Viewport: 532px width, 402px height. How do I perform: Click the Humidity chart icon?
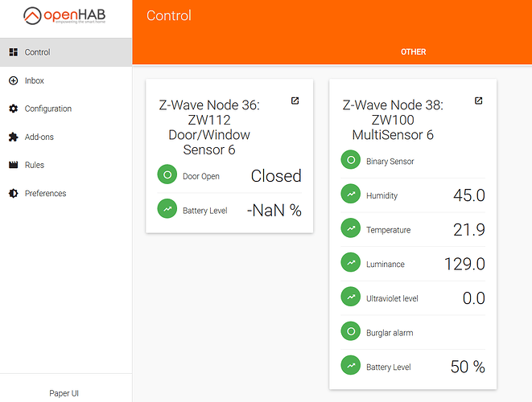351,195
